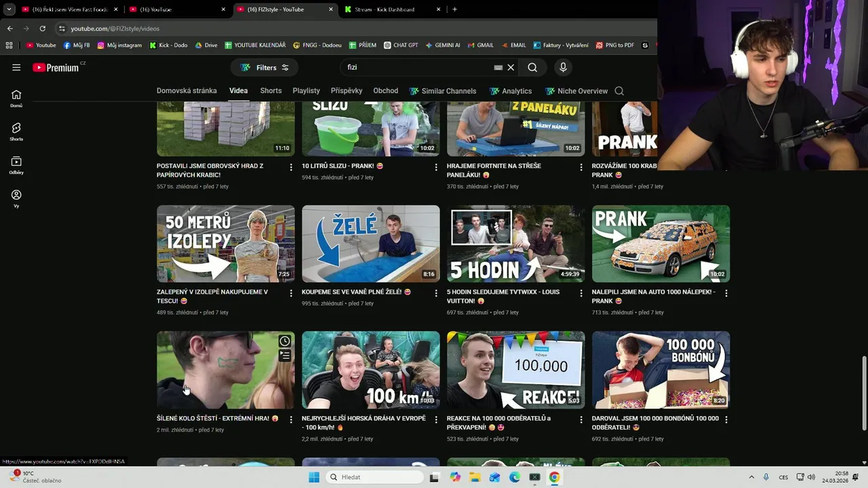The height and width of the screenshot is (488, 868).
Task: Open the GEMINI AI bookmark
Action: 443,45
